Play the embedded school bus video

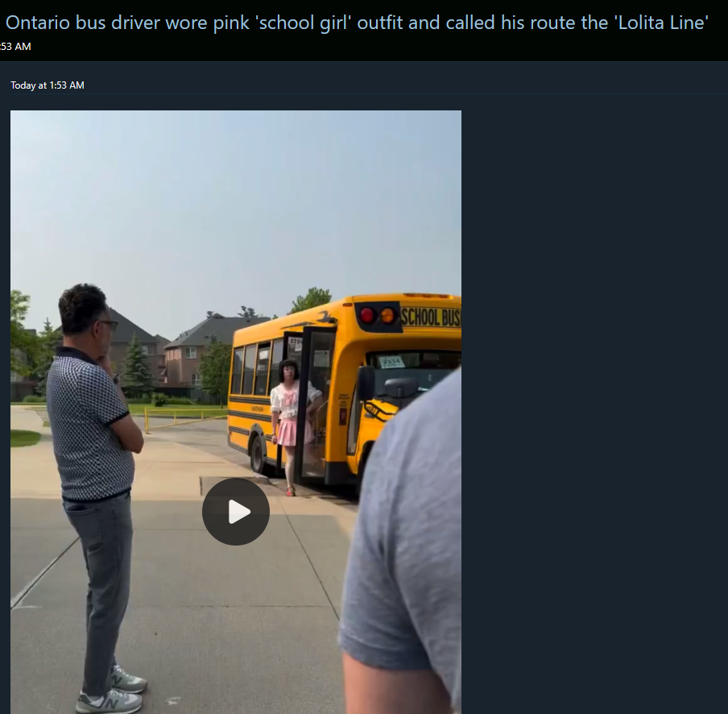click(x=236, y=512)
